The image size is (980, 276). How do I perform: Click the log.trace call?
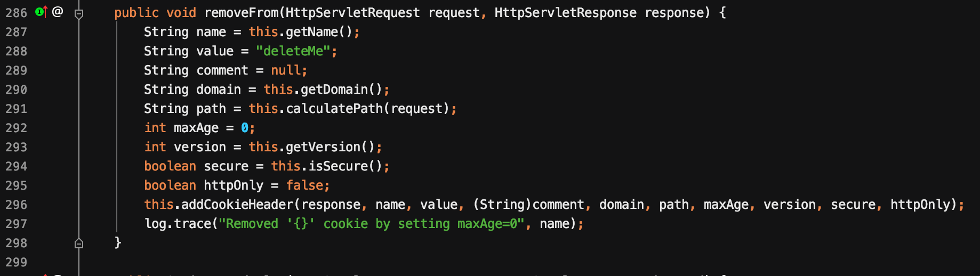tap(178, 224)
